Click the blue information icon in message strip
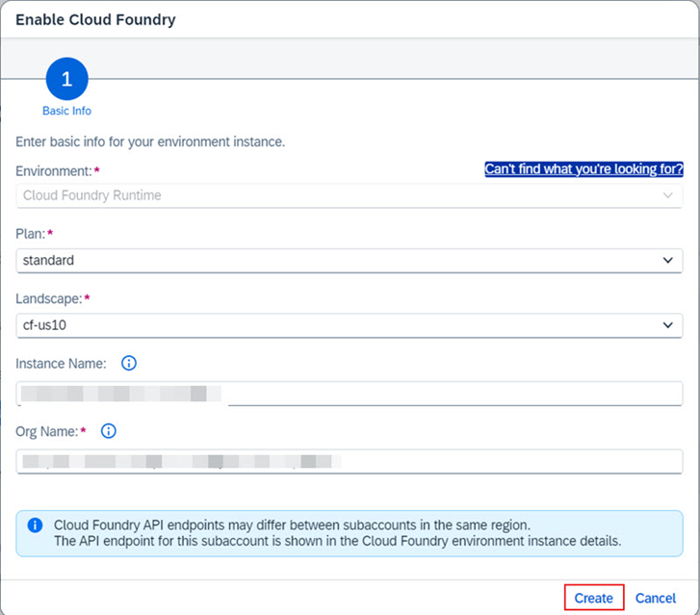Viewport: 700px width, 615px height. (35, 525)
